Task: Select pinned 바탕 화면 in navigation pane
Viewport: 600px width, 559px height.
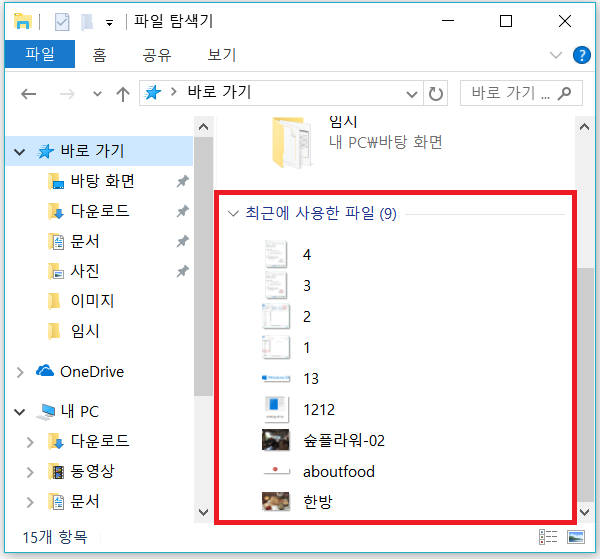Action: tap(103, 181)
